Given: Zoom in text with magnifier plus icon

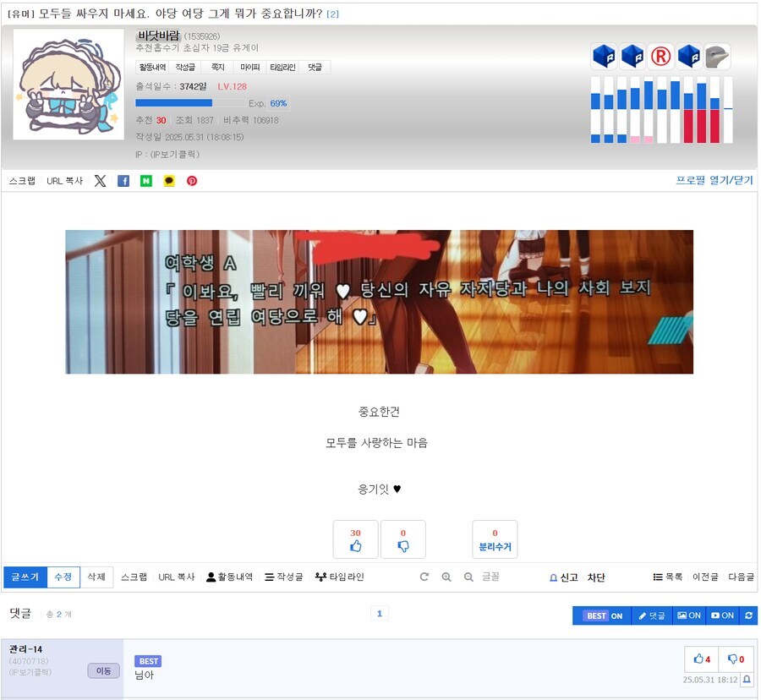Looking at the screenshot, I should tap(446, 577).
